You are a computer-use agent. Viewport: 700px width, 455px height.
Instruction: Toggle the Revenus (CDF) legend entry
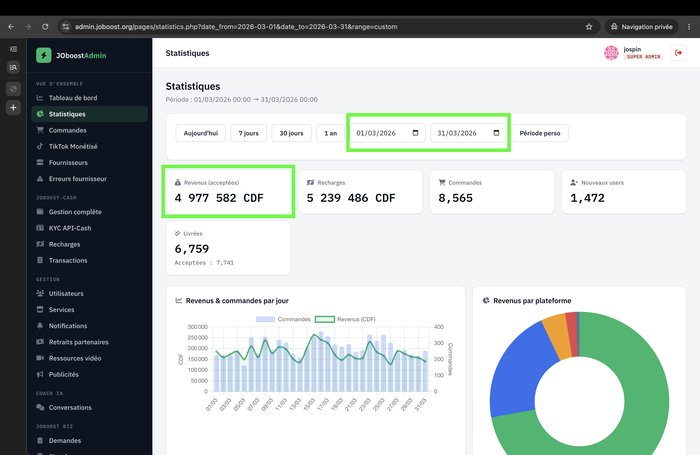coord(345,319)
